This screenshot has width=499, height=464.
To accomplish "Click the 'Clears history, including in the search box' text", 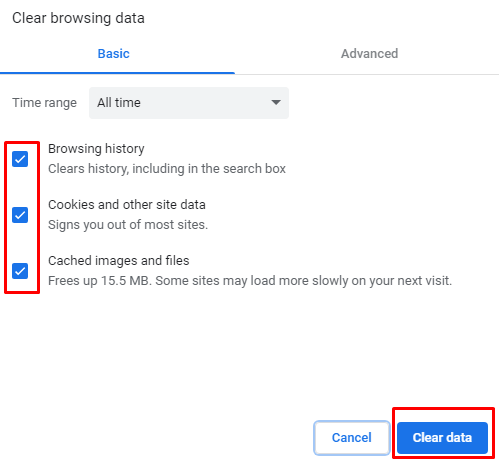I will (x=167, y=169).
